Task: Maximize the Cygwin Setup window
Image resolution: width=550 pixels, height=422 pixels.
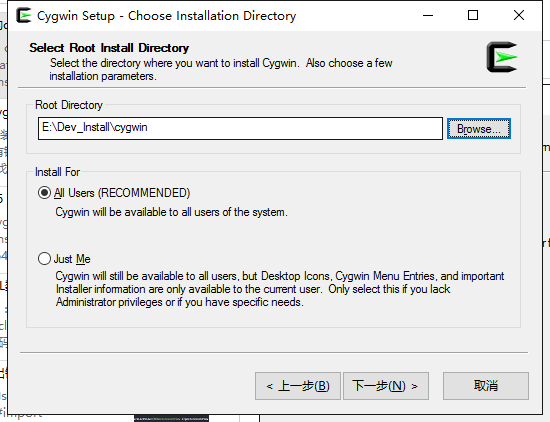Action: [x=473, y=15]
